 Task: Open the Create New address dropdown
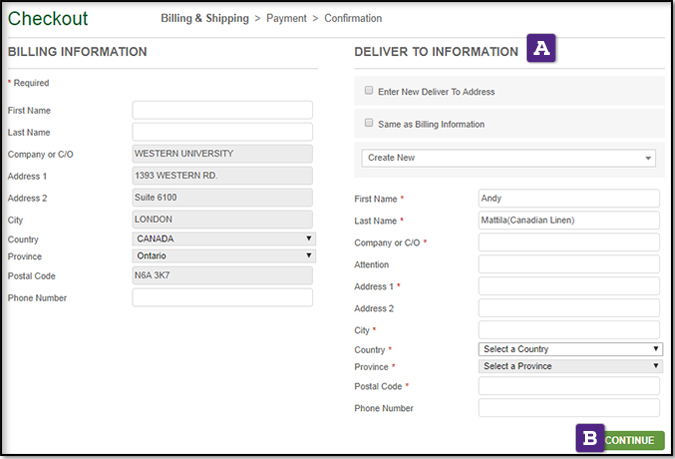(x=509, y=158)
